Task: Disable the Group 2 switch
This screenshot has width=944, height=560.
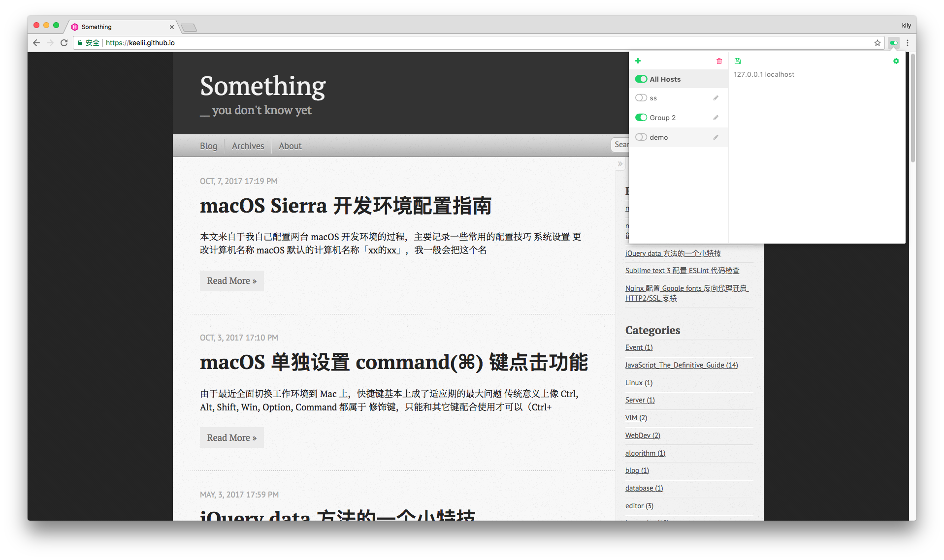Action: coord(641,118)
